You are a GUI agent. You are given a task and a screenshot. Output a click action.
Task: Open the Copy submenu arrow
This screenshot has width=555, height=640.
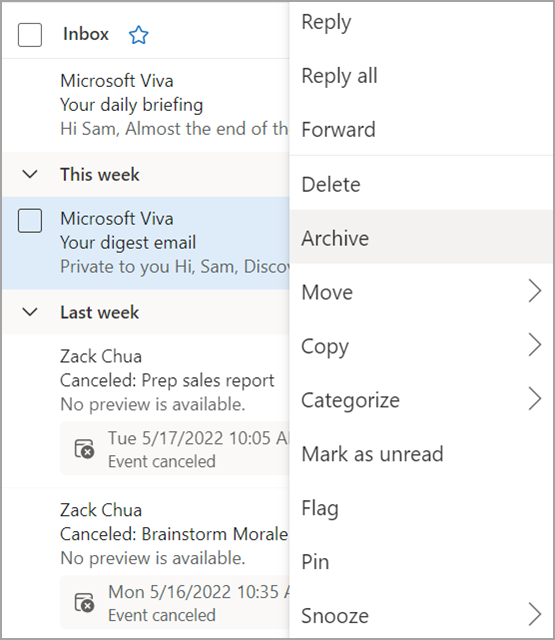tap(535, 345)
